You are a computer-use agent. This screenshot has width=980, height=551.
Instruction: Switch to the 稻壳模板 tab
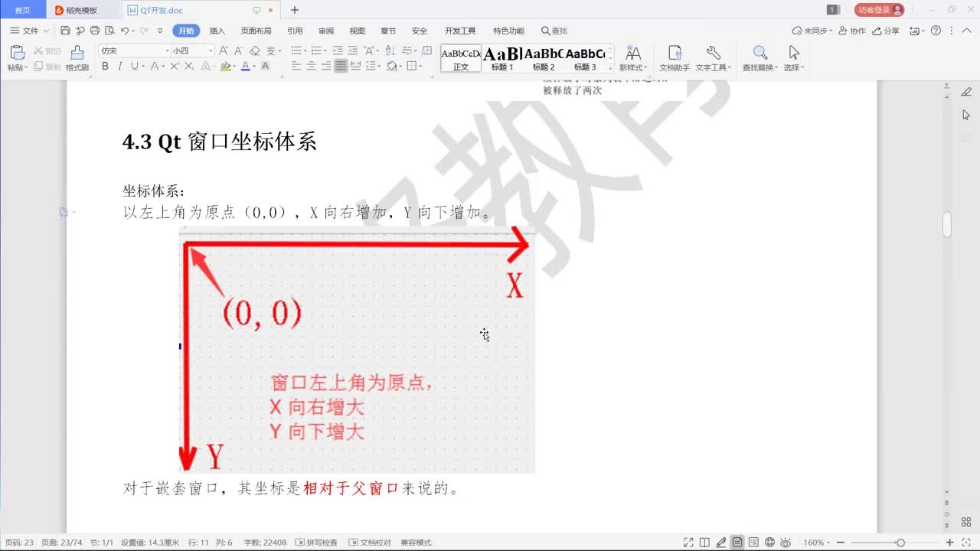click(81, 10)
